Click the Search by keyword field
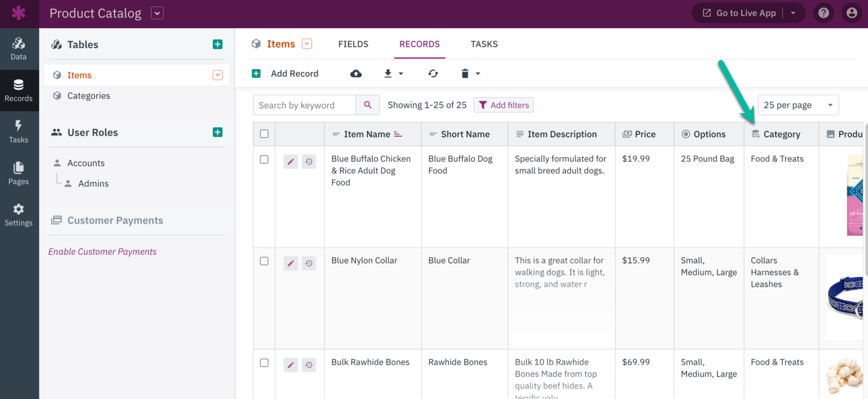The width and height of the screenshot is (868, 399). click(304, 105)
